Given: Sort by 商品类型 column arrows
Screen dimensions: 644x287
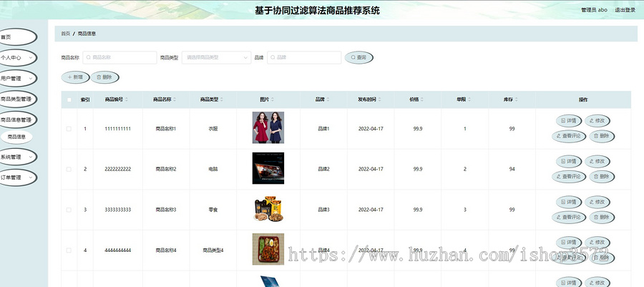Looking at the screenshot, I should point(222,99).
